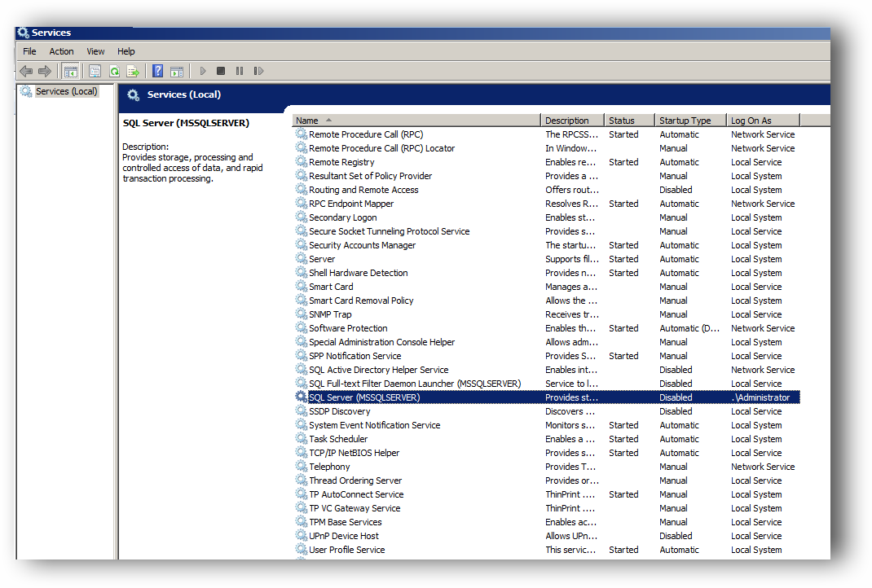The height and width of the screenshot is (588, 872).
Task: Select SQL Active Directory Helper Service
Action: point(546,370)
